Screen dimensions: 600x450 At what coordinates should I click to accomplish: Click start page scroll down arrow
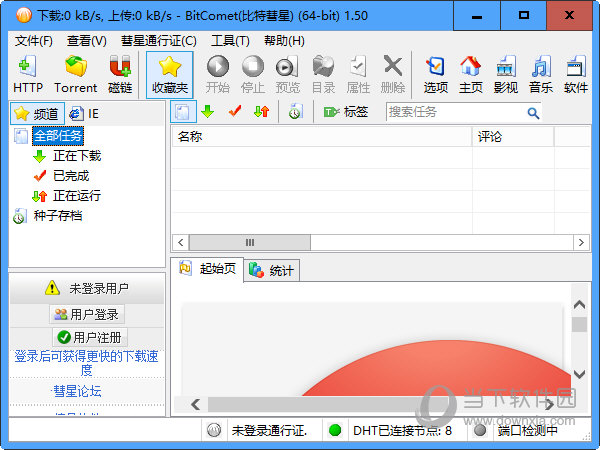click(579, 374)
